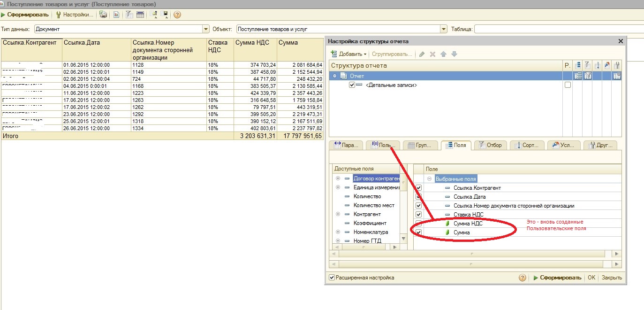Collapse the Выбранные поля group
This screenshot has width=644, height=310.
(429, 179)
